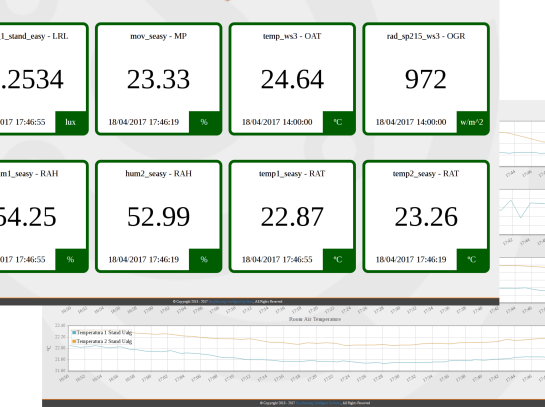The image size is (545, 407).
Task: Click the Temperatura 1 Stand Ualg legend label
Action: coord(104,333)
